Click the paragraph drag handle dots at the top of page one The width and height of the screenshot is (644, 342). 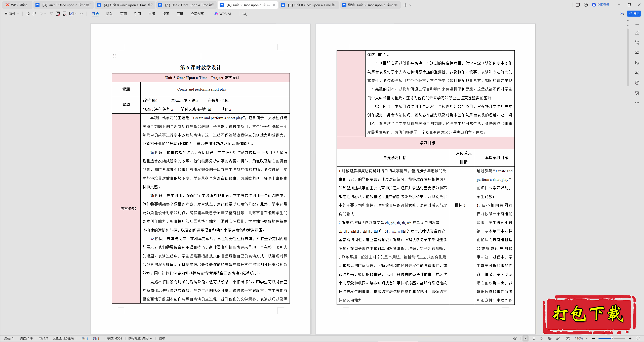tap(114, 56)
